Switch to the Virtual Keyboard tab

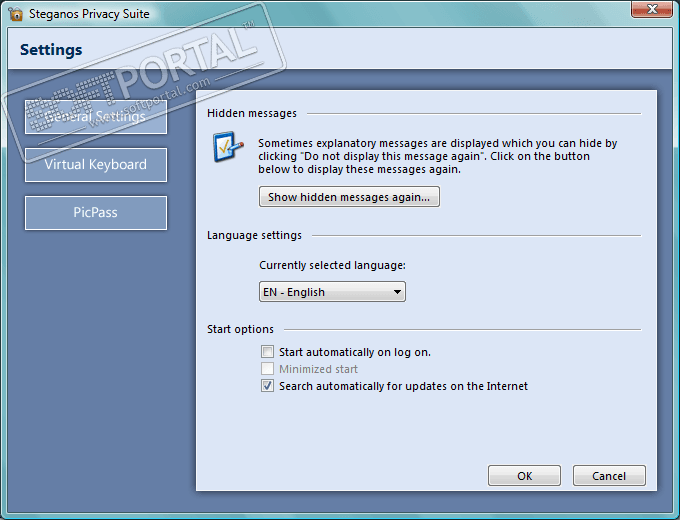tap(96, 165)
